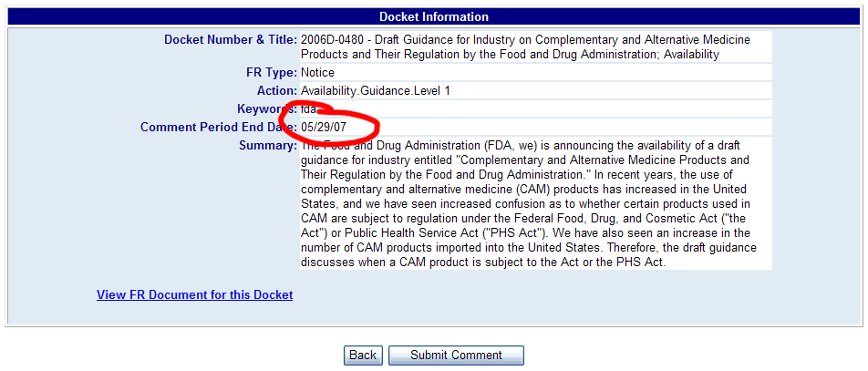Viewport: 868px width, 371px height.
Task: Click the Action label
Action: pyautogui.click(x=277, y=90)
